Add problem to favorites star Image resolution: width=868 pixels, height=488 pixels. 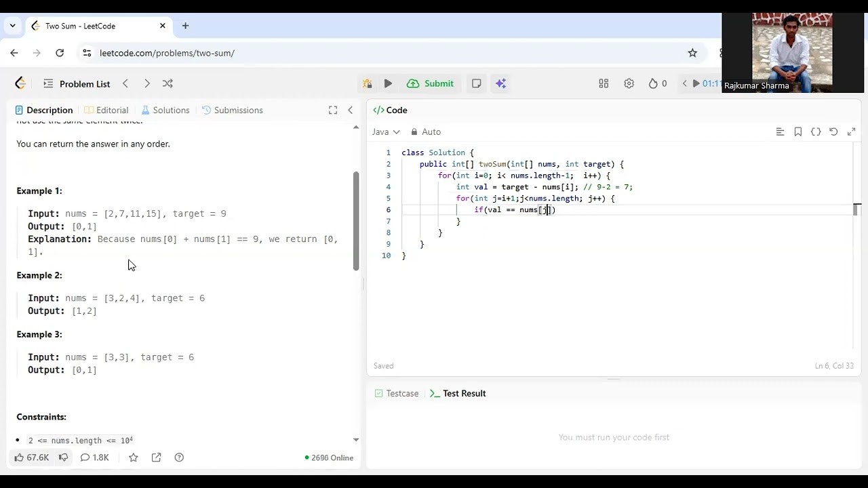point(133,457)
